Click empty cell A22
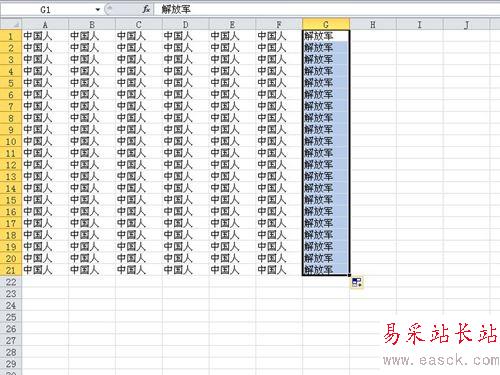Image resolution: width=500 pixels, height=375 pixels. 45,282
